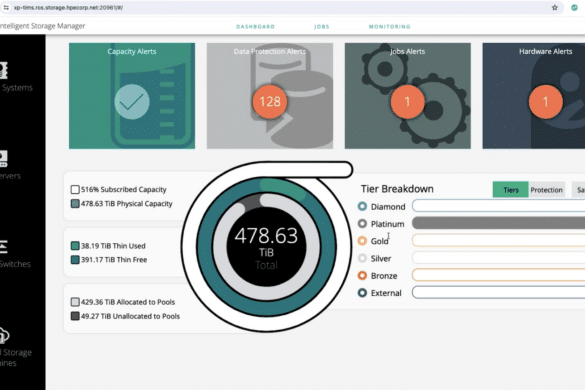Toggle the Thin Free legend box
Screen dimensions: 585x390
[x=75, y=260]
